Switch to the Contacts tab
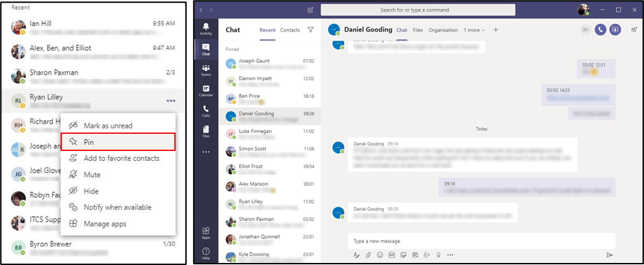644x265 pixels. [290, 30]
